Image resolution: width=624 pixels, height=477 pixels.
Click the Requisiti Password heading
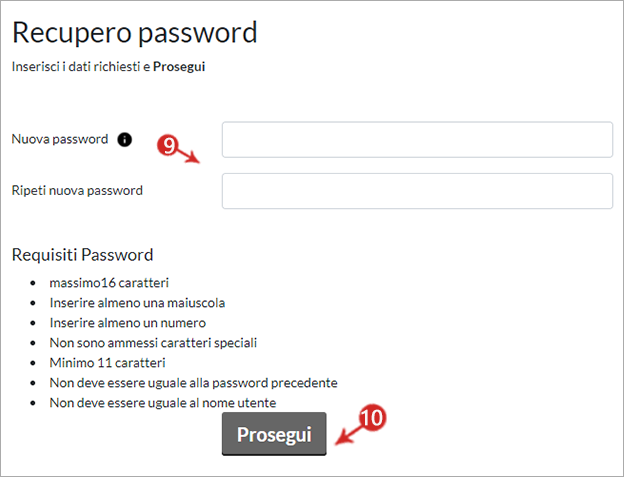[82, 255]
